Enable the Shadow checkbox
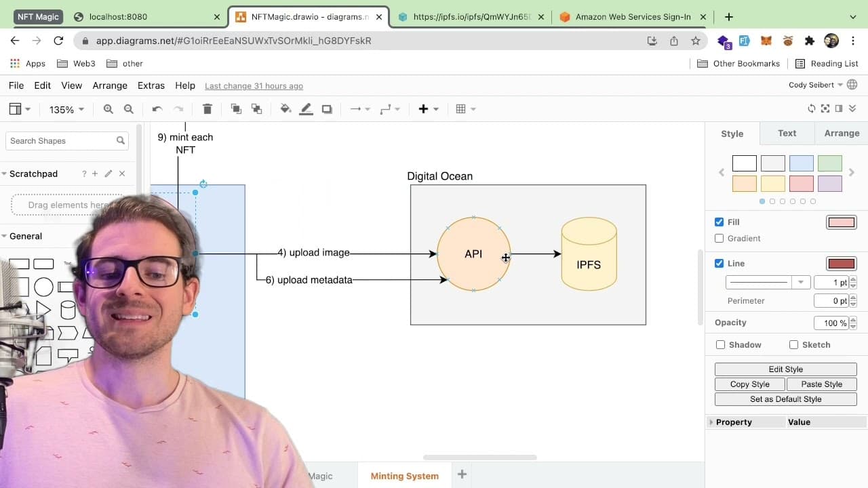The height and width of the screenshot is (488, 868). 721,345
